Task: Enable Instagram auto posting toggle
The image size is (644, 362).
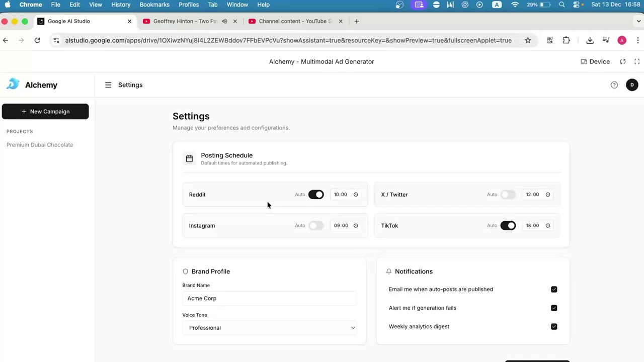Action: (316, 226)
